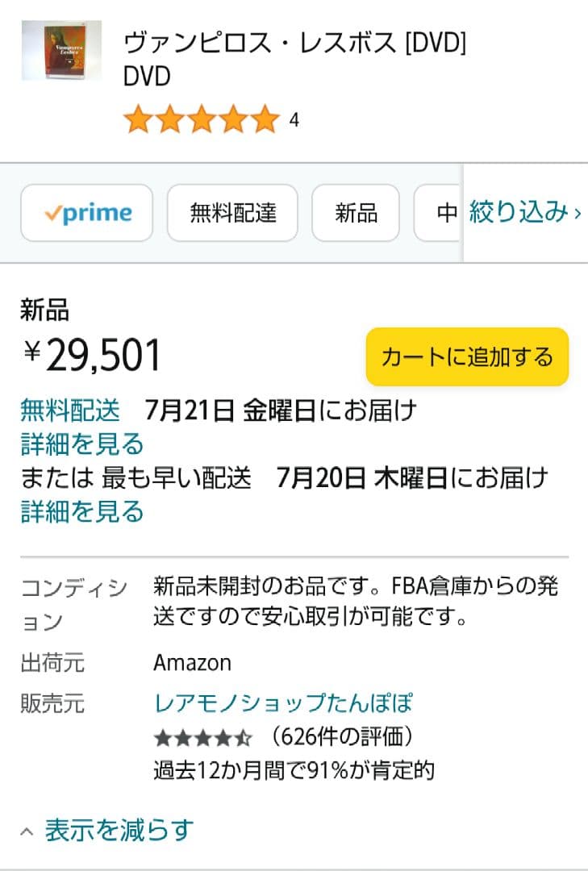
Task: Toggle the 新品 condition filter
Action: [x=355, y=212]
